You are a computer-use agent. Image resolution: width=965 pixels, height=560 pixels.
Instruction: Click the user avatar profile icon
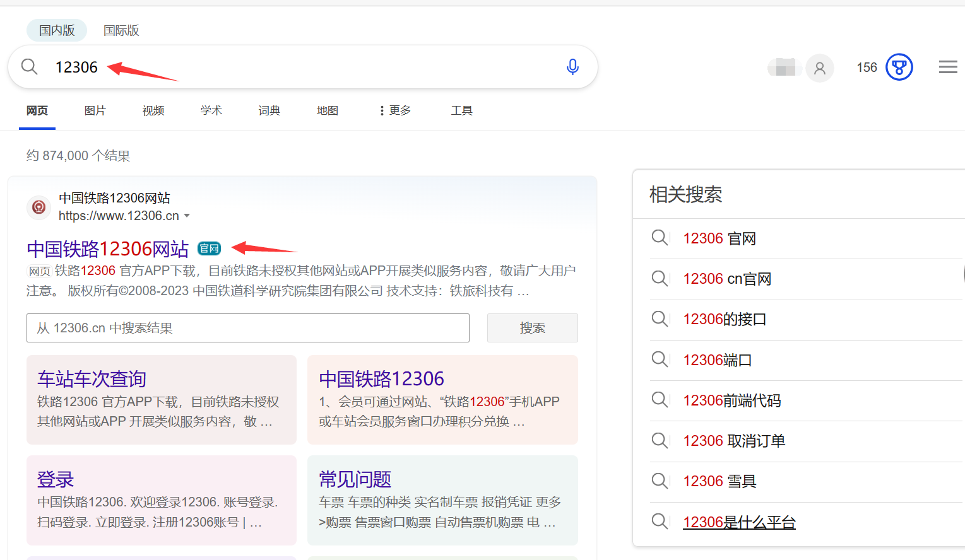(819, 67)
